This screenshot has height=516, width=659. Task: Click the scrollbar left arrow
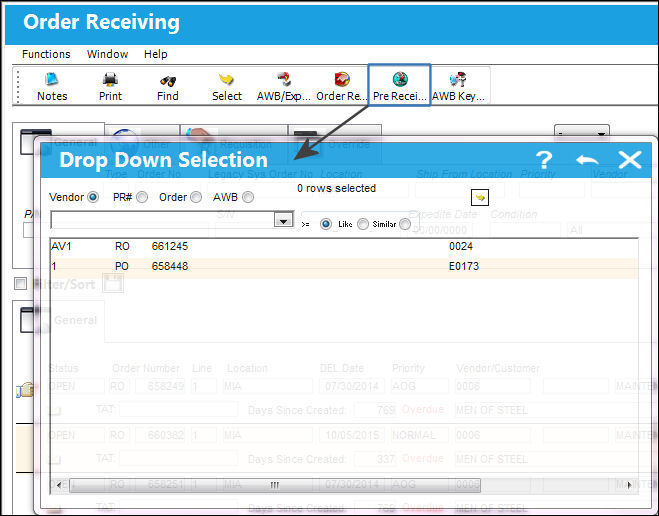point(59,485)
